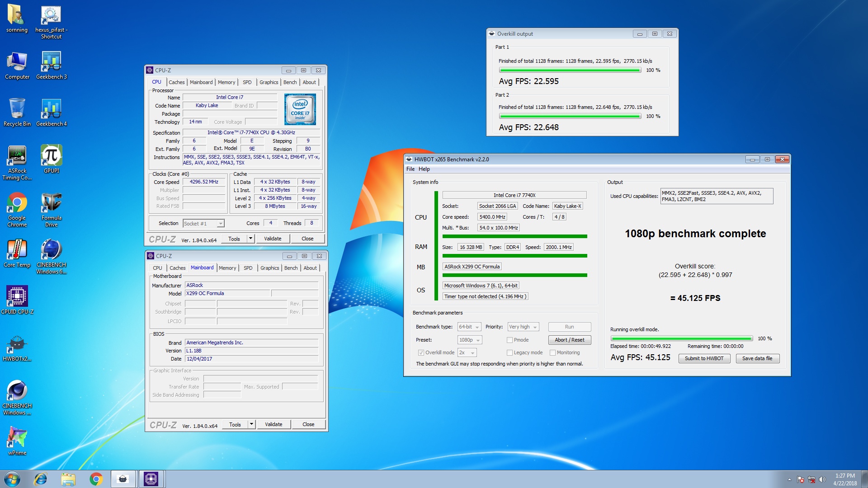Click the Core Speed 4296.52 MHz field
Screen dimensions: 868x488
pyautogui.click(x=204, y=182)
